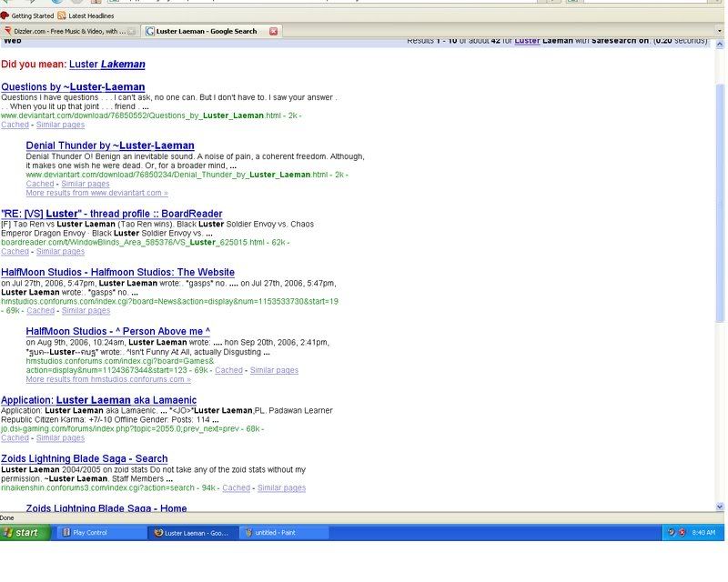Click the page scrollbar up arrow
728x582 pixels.
pyautogui.click(x=720, y=45)
